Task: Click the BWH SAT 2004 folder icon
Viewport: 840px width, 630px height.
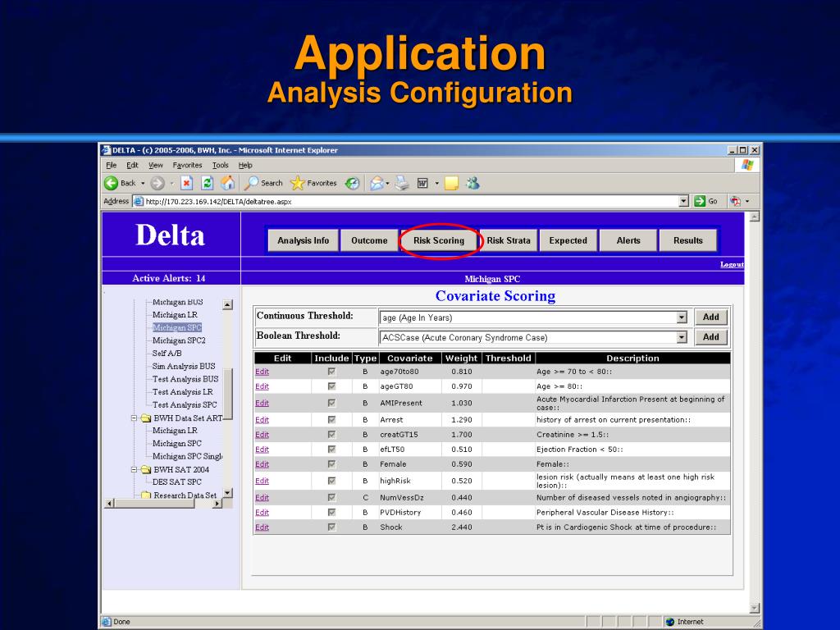Action: click(x=146, y=469)
